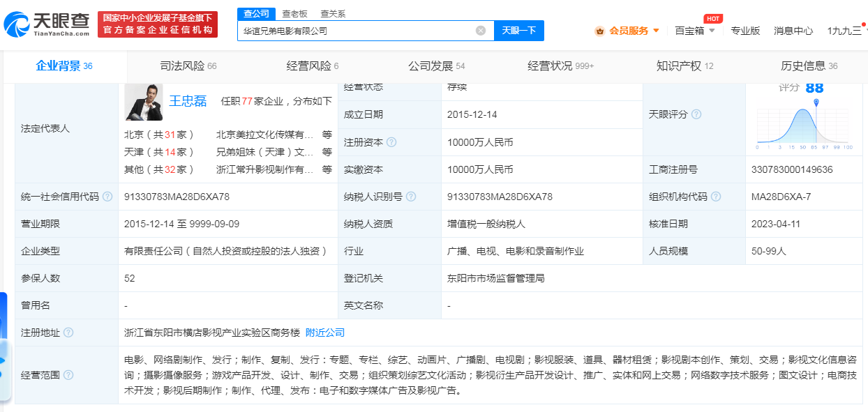Open the help icon beside 组织机构代码
Image resolution: width=868 pixels, height=412 pixels.
(715, 197)
